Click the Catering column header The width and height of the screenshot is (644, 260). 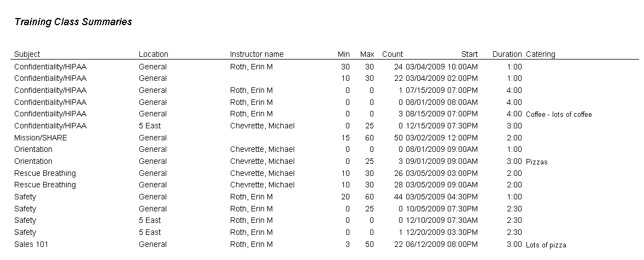(x=540, y=54)
